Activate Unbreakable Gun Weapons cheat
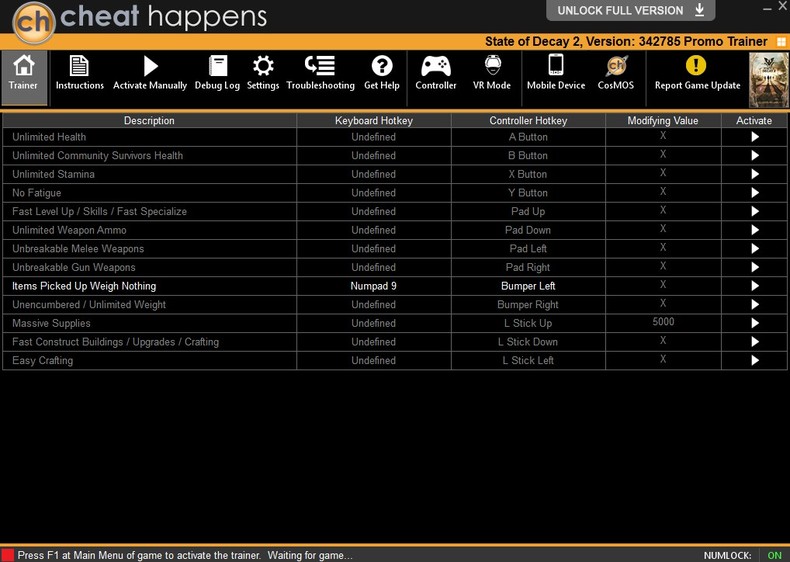This screenshot has width=790, height=562. click(x=754, y=268)
